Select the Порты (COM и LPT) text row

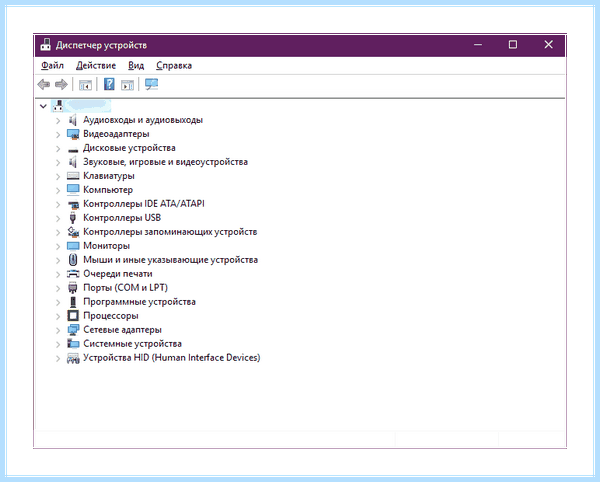126,288
